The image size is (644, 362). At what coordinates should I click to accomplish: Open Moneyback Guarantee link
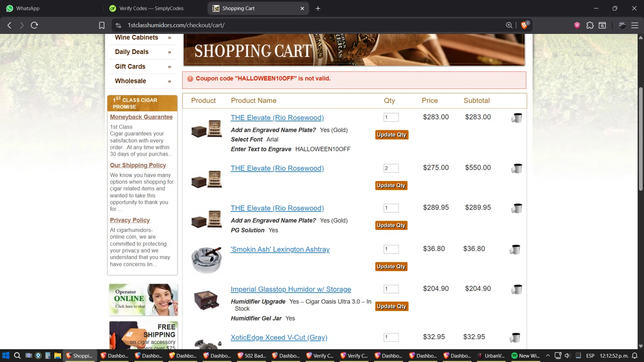pyautogui.click(x=141, y=117)
